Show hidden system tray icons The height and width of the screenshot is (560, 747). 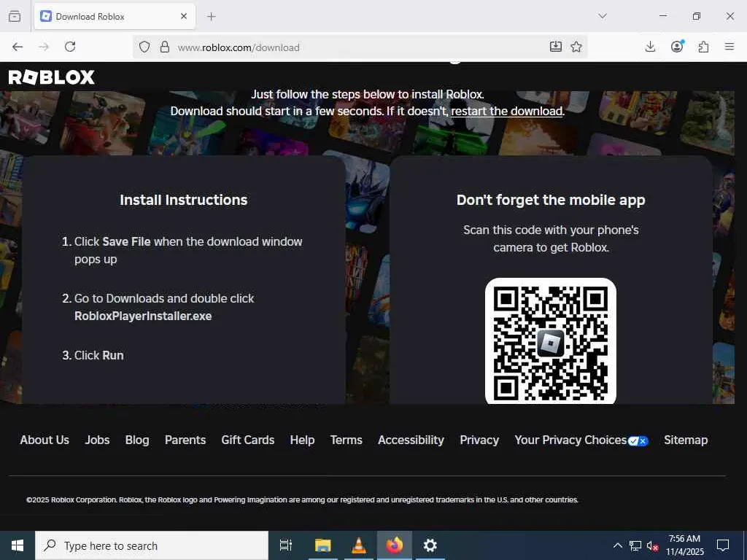(x=617, y=545)
